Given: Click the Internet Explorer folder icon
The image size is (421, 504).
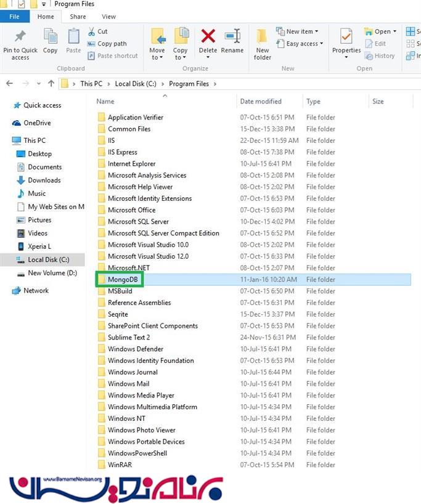Looking at the screenshot, I should pyautogui.click(x=102, y=164).
